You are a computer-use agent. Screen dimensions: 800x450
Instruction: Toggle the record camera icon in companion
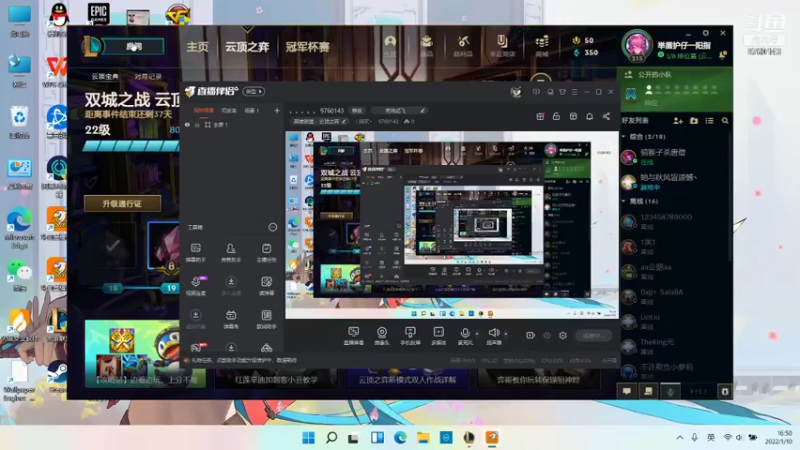531,335
